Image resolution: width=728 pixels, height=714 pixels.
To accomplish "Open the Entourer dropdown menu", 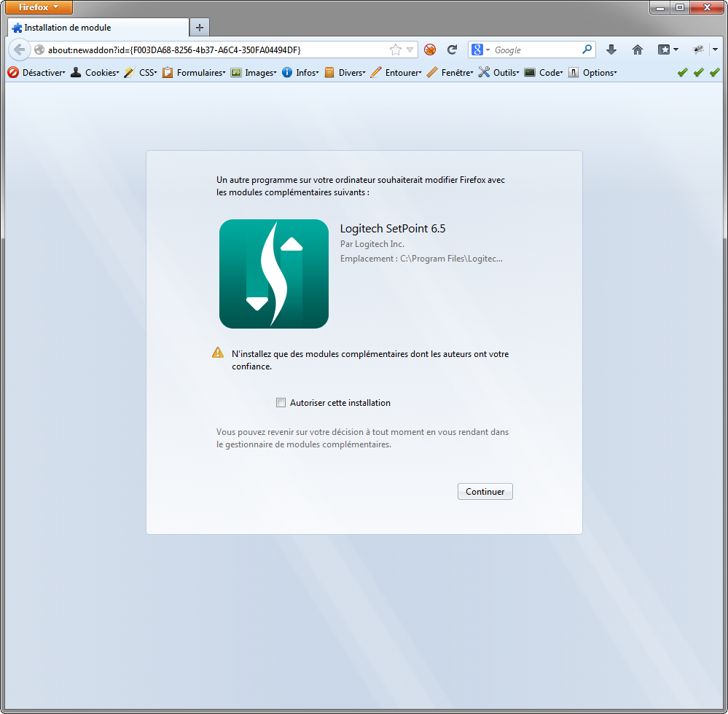I will [x=396, y=72].
